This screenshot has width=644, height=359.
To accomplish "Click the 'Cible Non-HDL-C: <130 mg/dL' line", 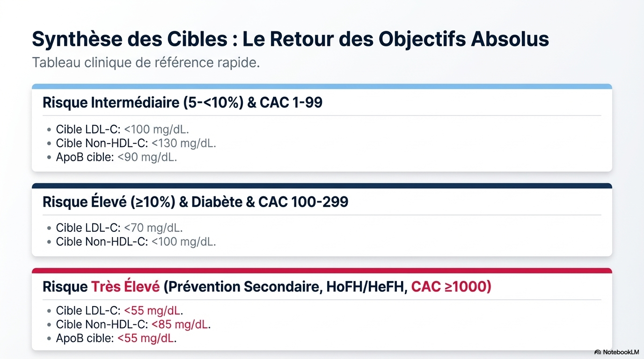I will [136, 143].
